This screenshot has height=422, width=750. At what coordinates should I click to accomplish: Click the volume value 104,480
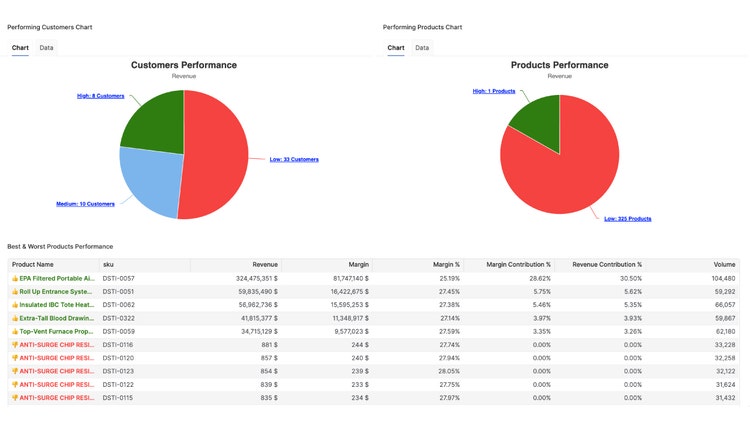tap(724, 278)
